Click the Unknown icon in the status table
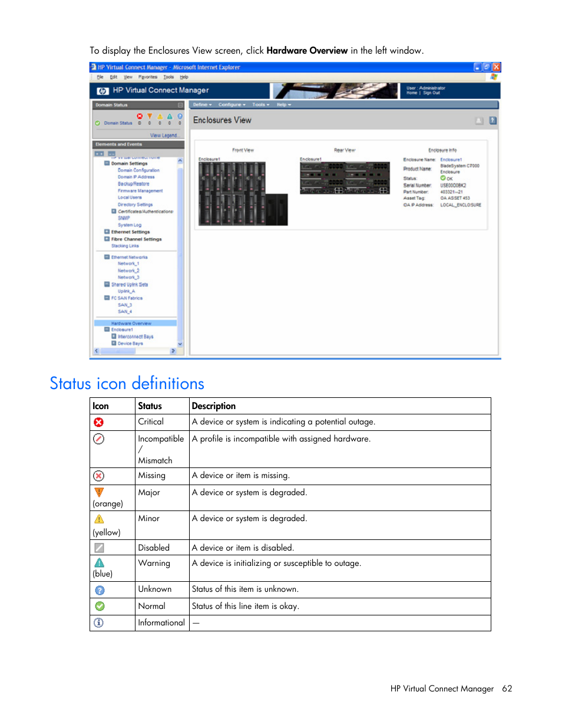 pos(100,590)
